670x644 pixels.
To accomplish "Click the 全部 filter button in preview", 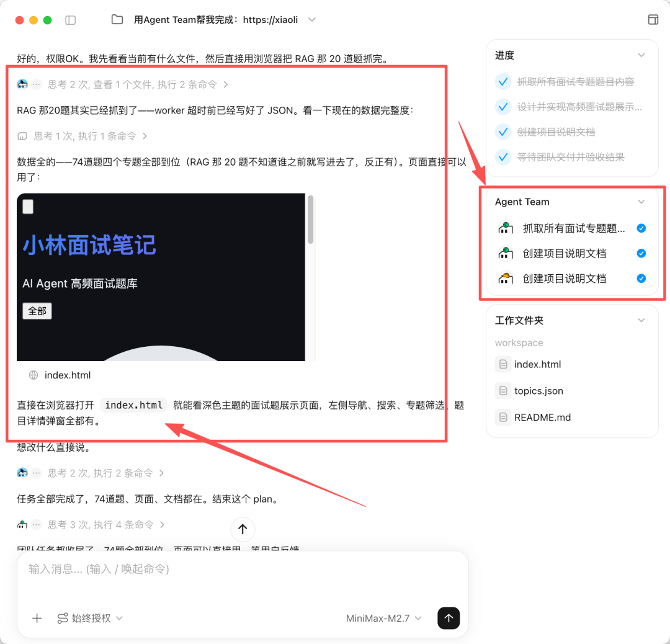I will click(x=37, y=311).
